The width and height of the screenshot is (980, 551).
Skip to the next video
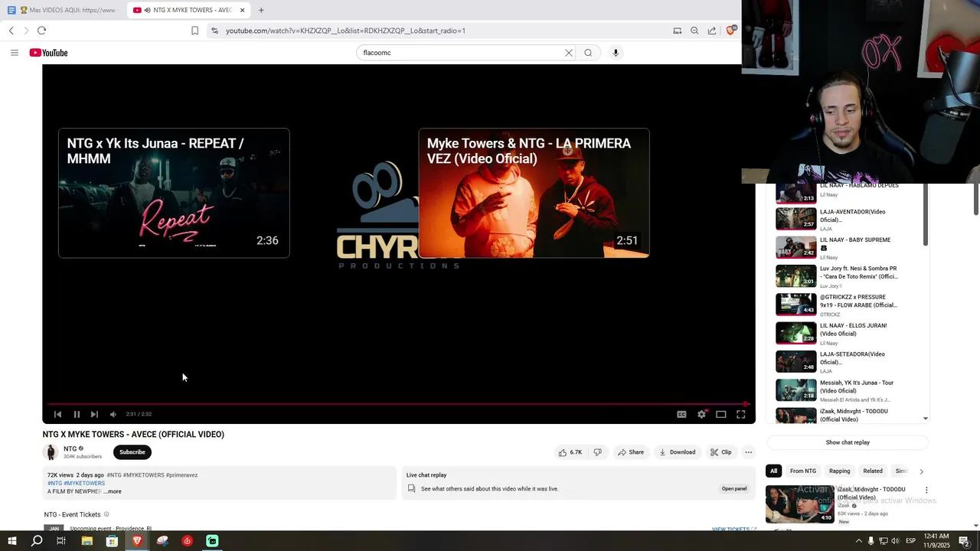(94, 414)
